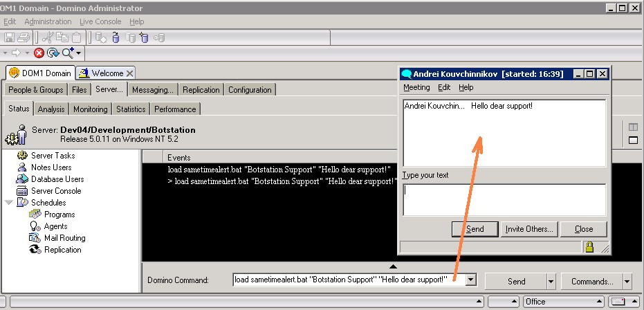
Task: Select Server Tasks in the tree
Action: pos(53,156)
